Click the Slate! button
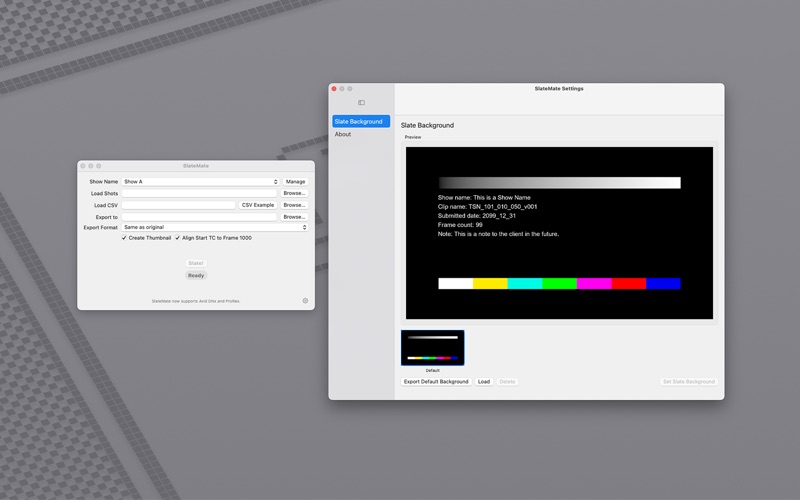The height and width of the screenshot is (500, 800). tap(196, 263)
